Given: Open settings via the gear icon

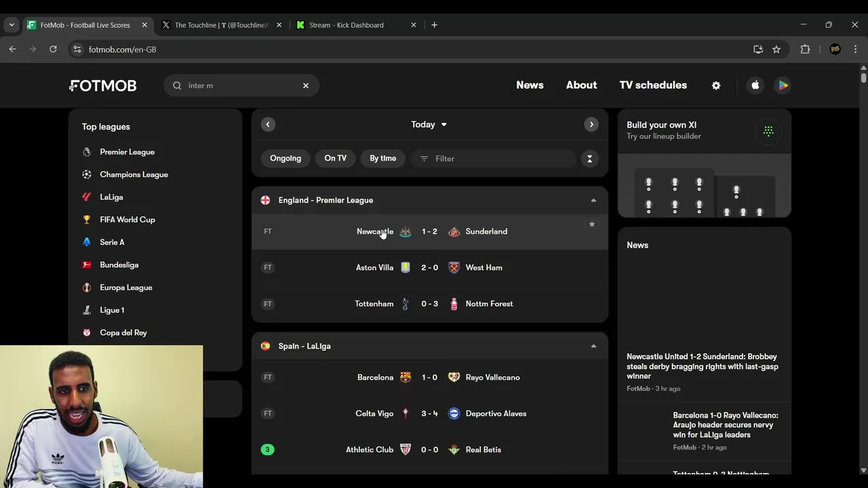Looking at the screenshot, I should pos(716,85).
